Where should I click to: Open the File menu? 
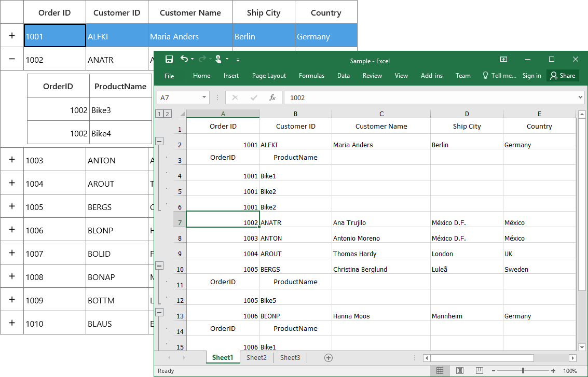pyautogui.click(x=169, y=76)
